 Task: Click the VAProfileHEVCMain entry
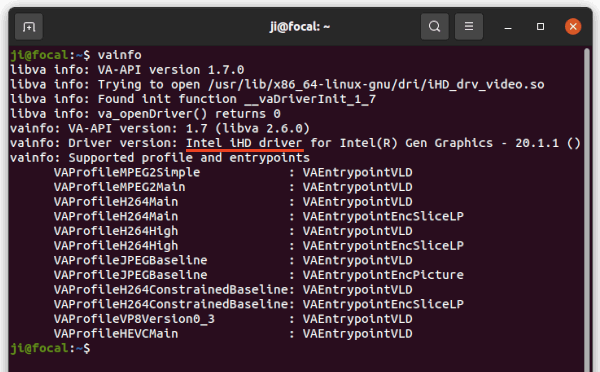(x=116, y=334)
